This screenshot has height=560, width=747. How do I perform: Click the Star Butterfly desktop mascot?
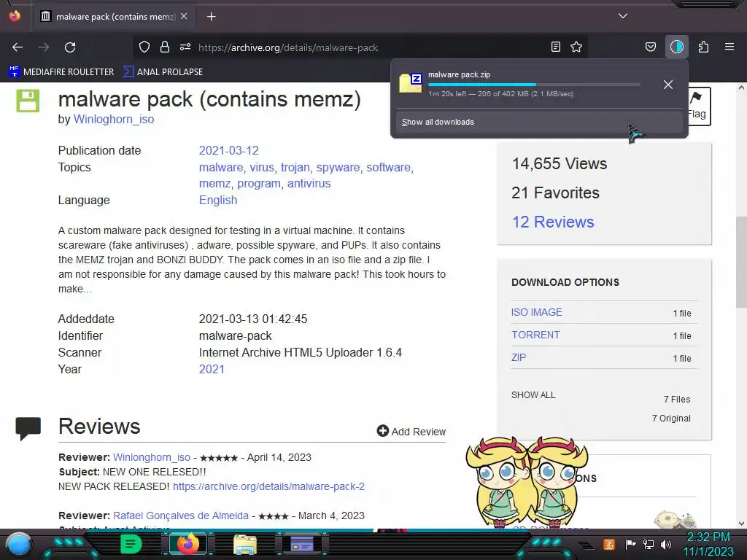[x=527, y=483]
